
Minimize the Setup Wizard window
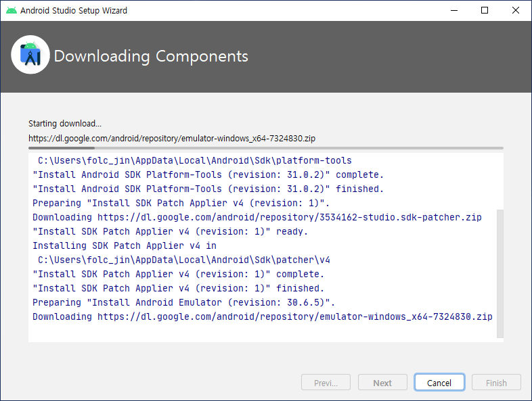click(454, 11)
